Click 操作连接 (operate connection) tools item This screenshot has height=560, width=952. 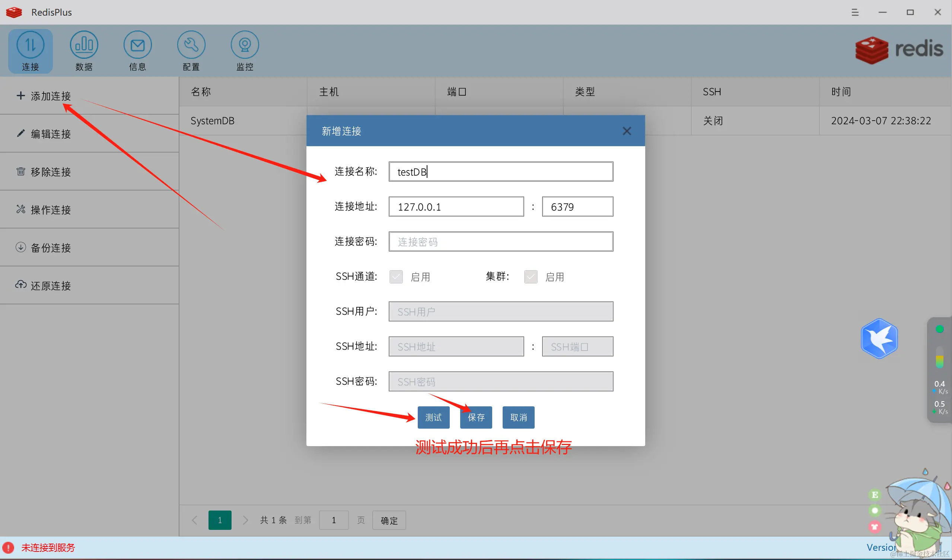[x=51, y=209]
